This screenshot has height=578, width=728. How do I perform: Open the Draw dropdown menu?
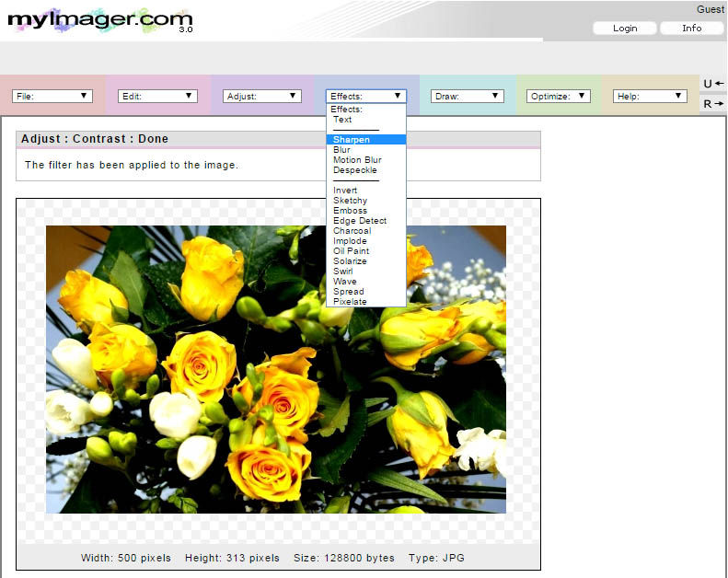coord(467,96)
